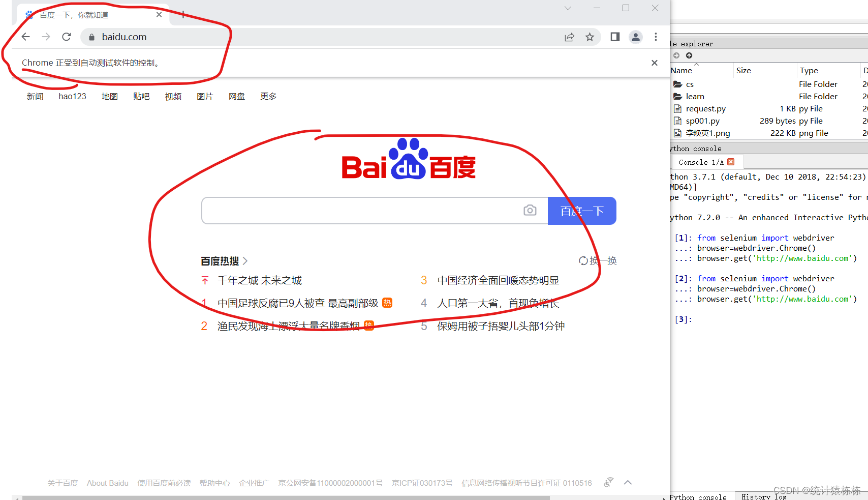
Task: Open About Baidu footer link
Action: click(x=108, y=483)
